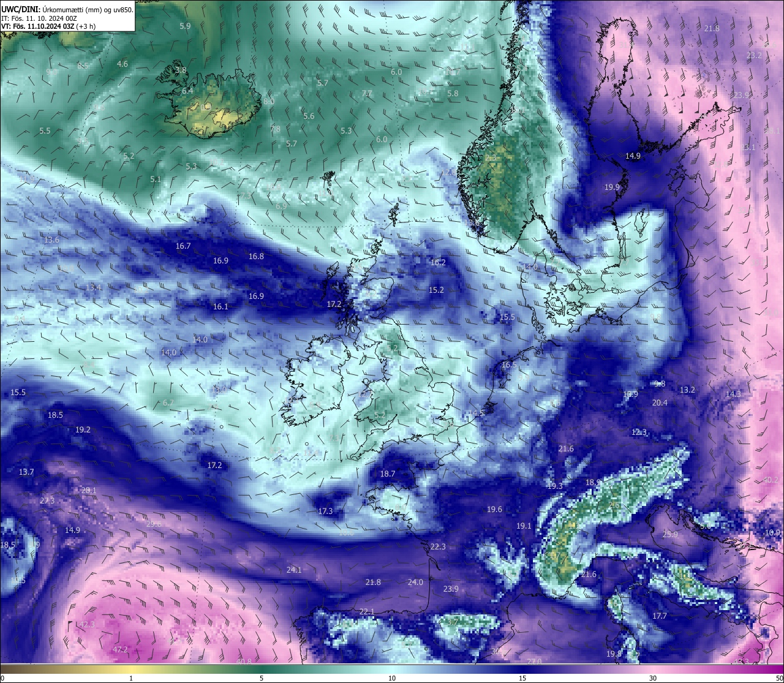This screenshot has height=683, width=784.
Task: Click the 16.7 value in the Atlantic
Action: (x=183, y=246)
